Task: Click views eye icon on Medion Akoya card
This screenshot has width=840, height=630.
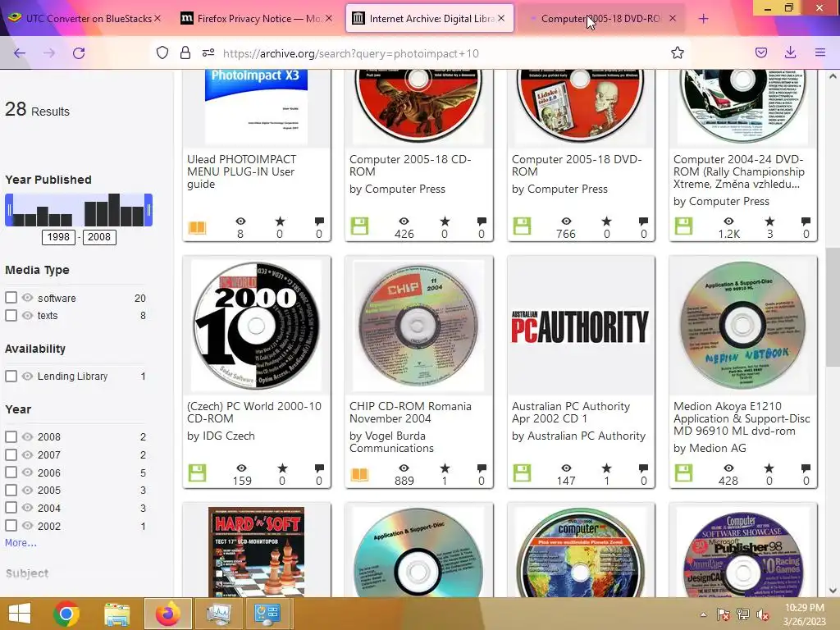Action: 728,468
